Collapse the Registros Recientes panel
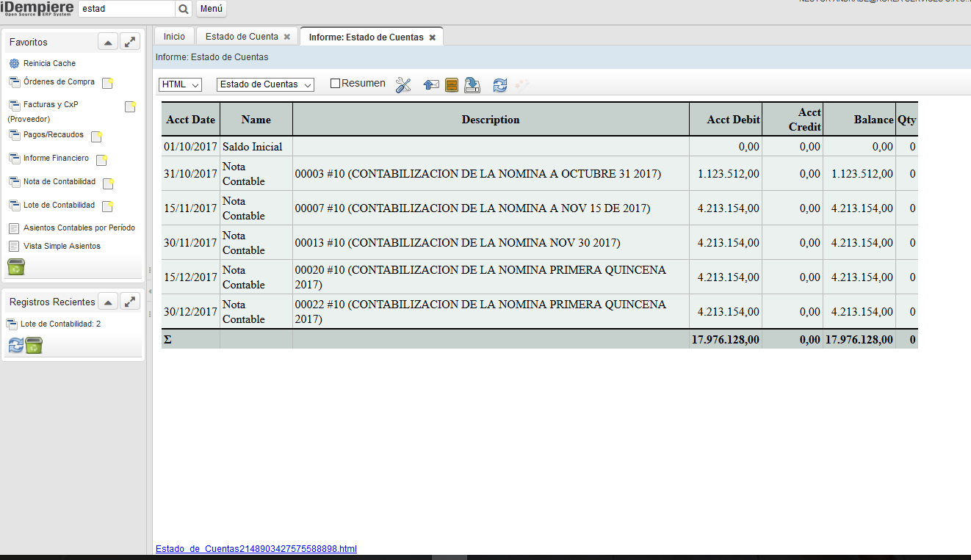 pos(108,302)
